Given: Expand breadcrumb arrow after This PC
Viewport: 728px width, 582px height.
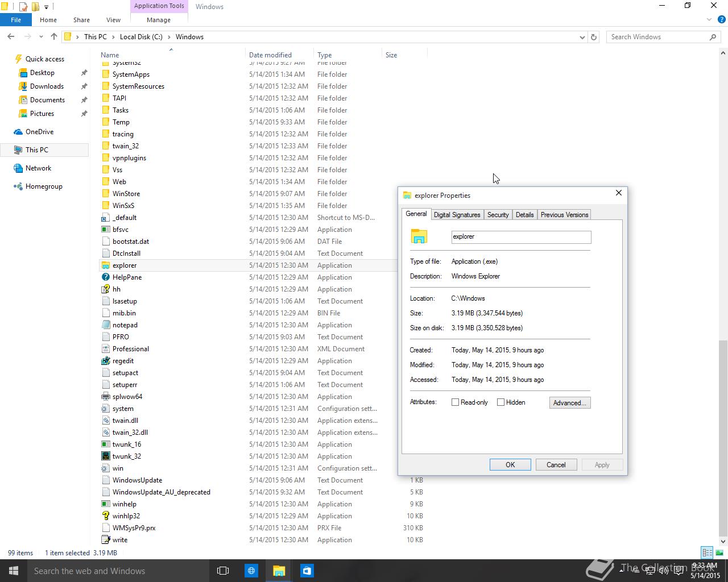Looking at the screenshot, I should click(113, 37).
